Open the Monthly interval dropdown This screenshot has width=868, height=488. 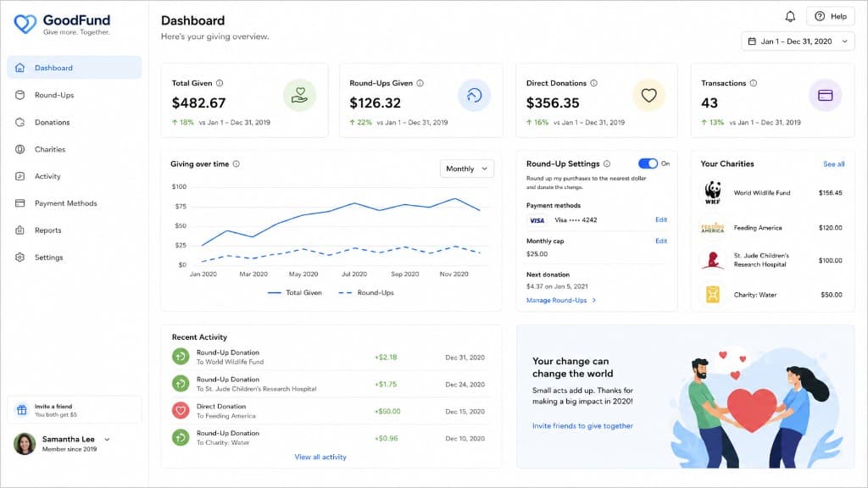pyautogui.click(x=467, y=169)
